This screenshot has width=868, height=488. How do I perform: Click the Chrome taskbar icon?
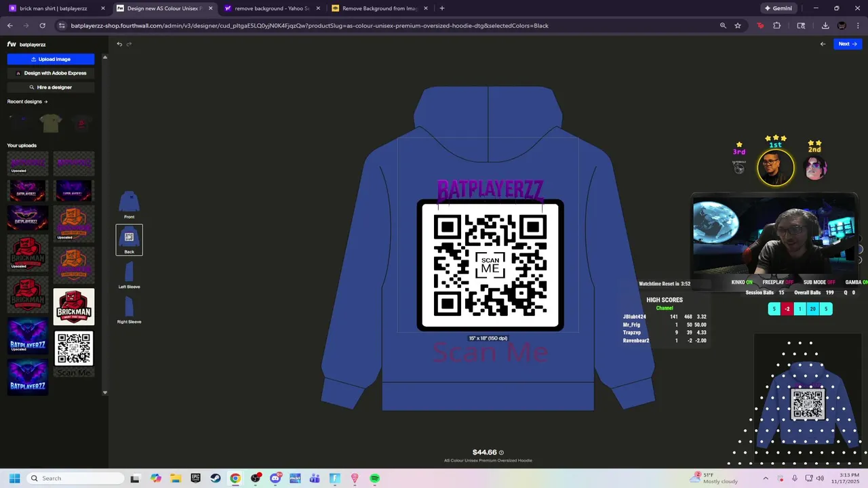235,479
